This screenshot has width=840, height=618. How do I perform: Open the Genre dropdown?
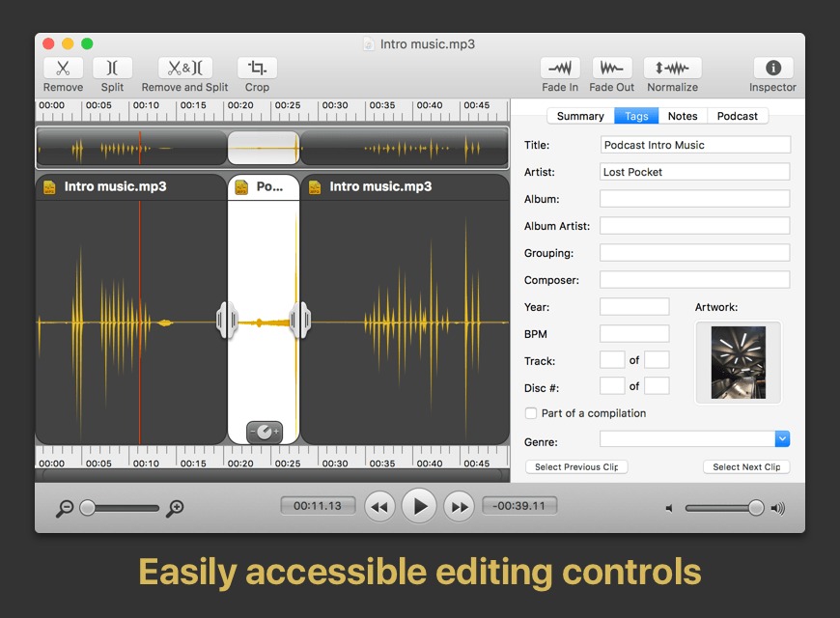pyautogui.click(x=782, y=439)
